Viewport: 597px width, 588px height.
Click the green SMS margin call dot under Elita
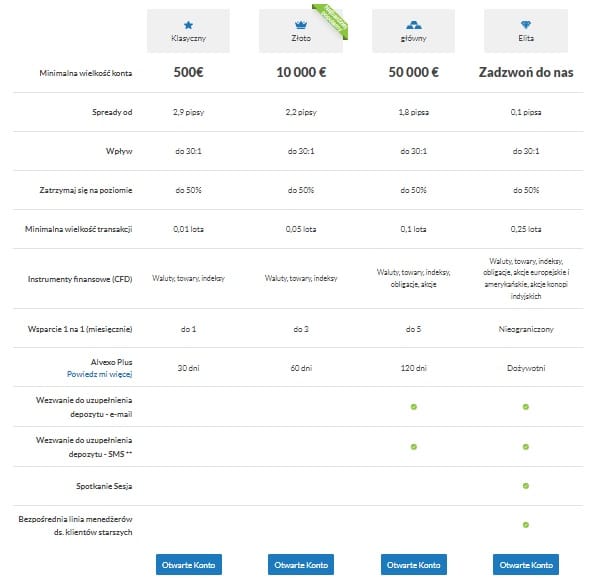pos(526,446)
